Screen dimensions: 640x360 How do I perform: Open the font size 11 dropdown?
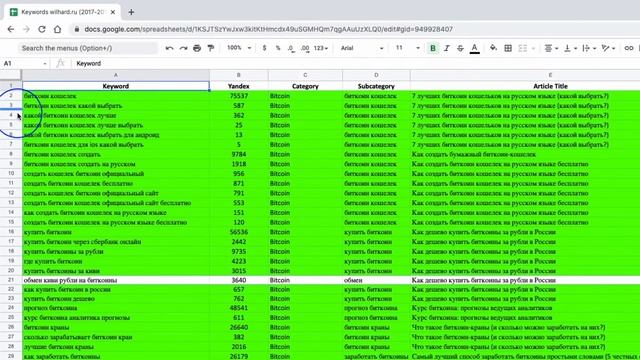[x=407, y=48]
